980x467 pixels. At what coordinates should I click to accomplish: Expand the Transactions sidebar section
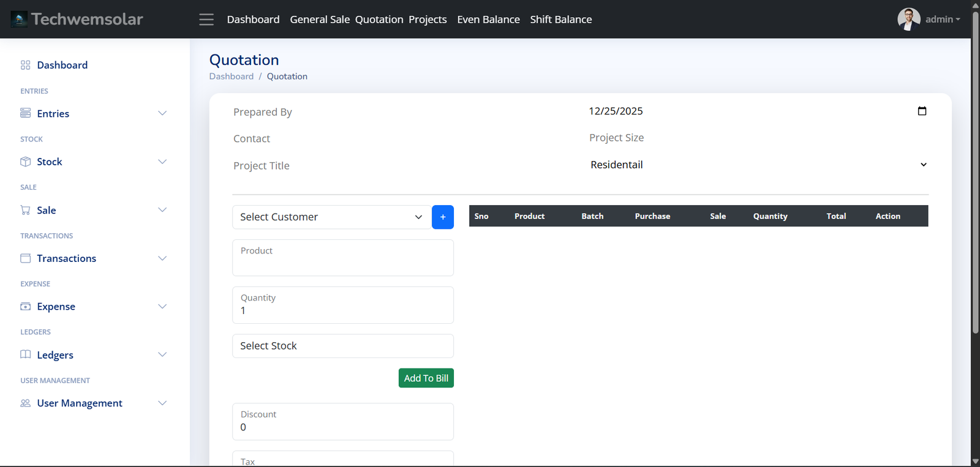click(x=162, y=258)
